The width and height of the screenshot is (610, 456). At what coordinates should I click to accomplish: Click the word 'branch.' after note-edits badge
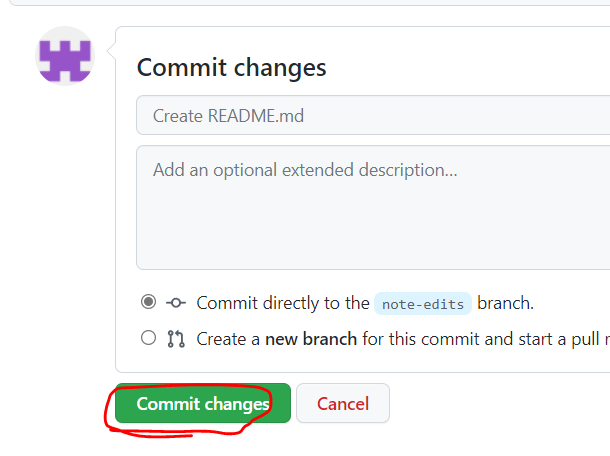[x=505, y=303]
